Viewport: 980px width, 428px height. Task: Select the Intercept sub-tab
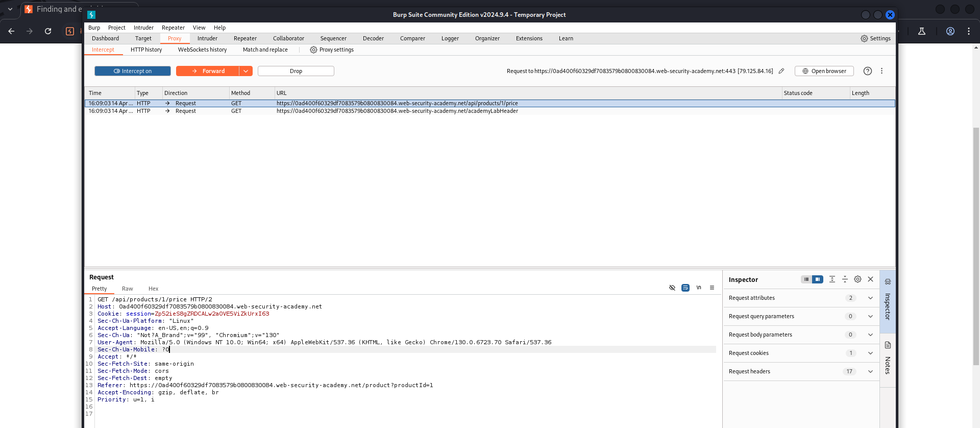pyautogui.click(x=103, y=50)
